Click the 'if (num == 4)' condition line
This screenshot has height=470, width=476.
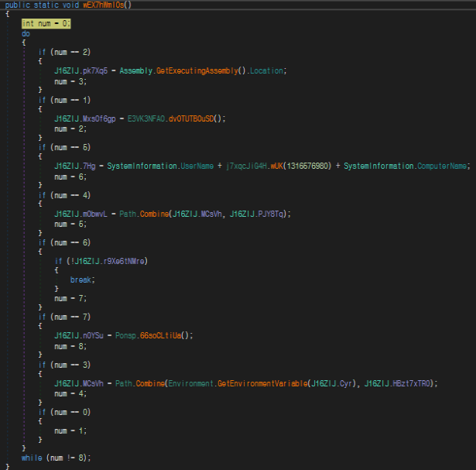point(64,195)
